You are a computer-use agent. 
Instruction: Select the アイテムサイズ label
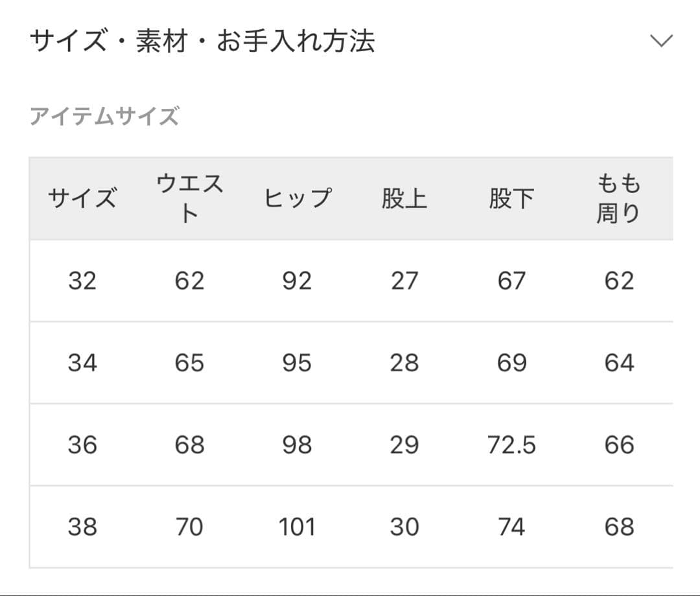point(104,115)
